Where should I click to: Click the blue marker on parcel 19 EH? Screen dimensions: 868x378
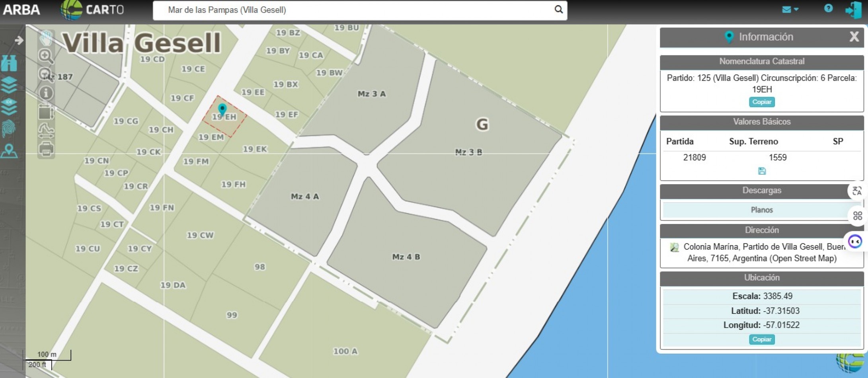coord(222,109)
